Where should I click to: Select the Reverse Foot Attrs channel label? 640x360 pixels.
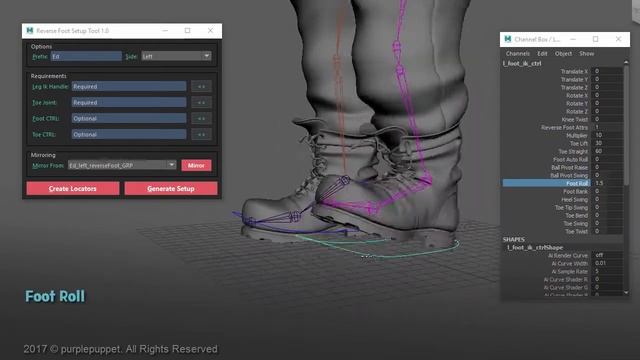point(564,127)
